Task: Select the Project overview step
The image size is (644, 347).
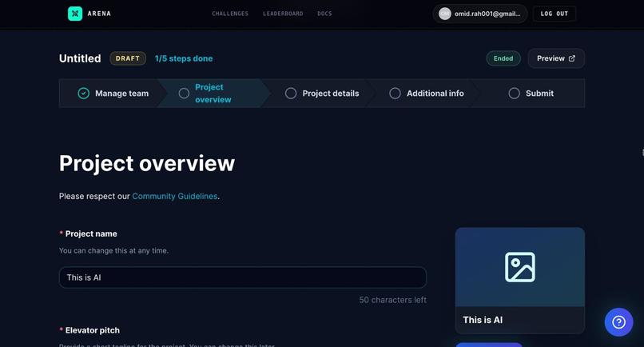Action: [213, 94]
